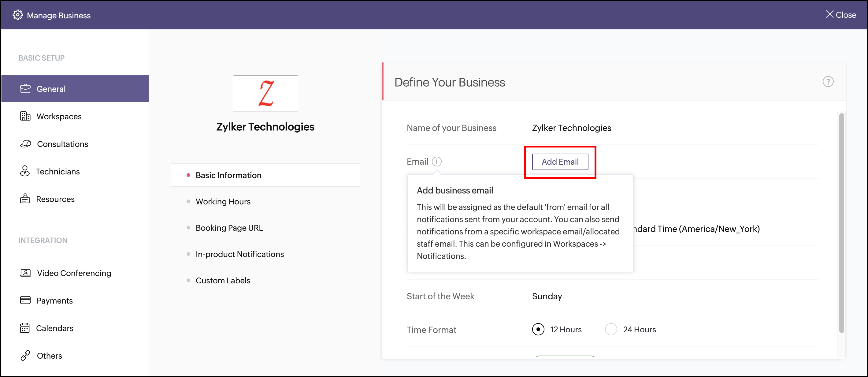The width and height of the screenshot is (868, 377).
Task: Go to In-product Notifications section
Action: pos(239,254)
